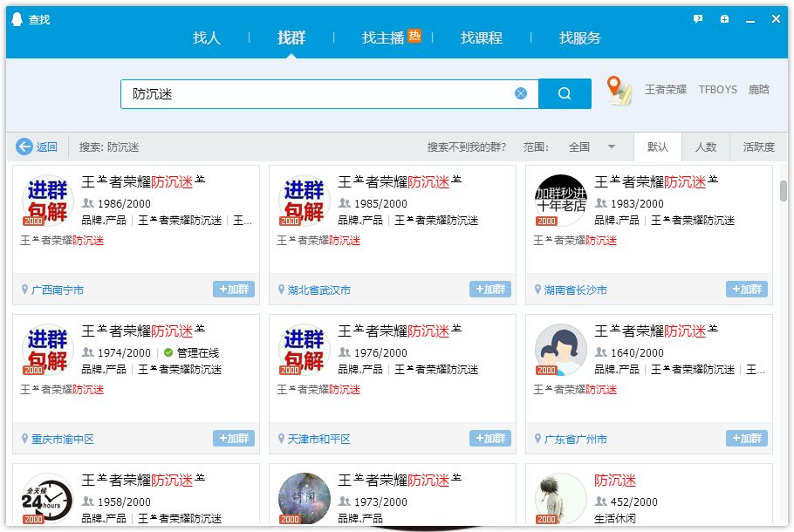
Task: Search the hot keyword 王者荣耀
Action: coord(666,90)
